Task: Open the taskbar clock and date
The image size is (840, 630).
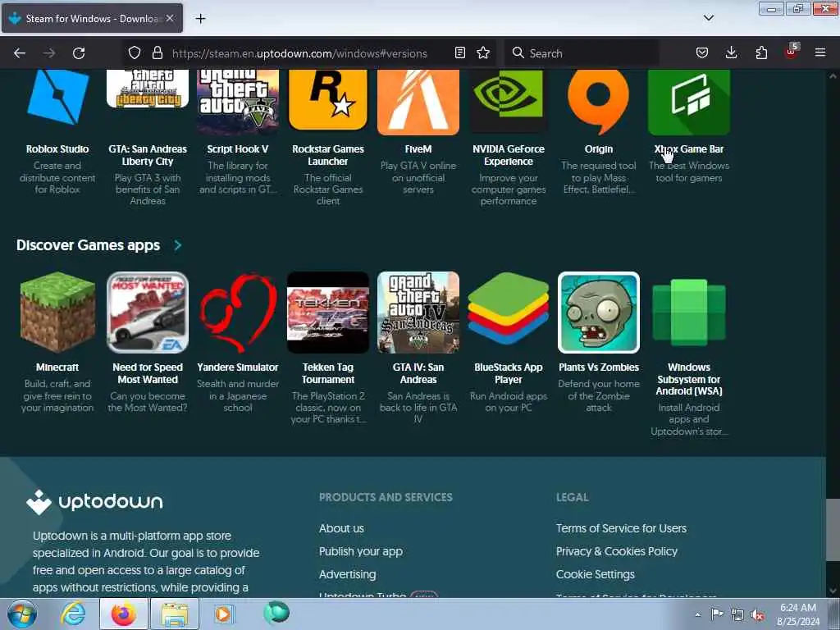Action: [798, 614]
